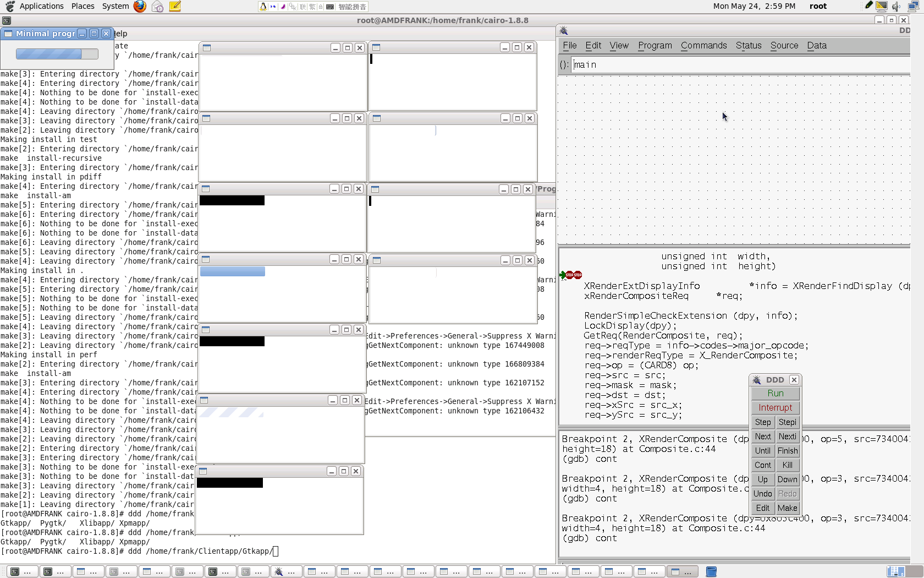Click the sticky notes panel icon

click(x=175, y=7)
